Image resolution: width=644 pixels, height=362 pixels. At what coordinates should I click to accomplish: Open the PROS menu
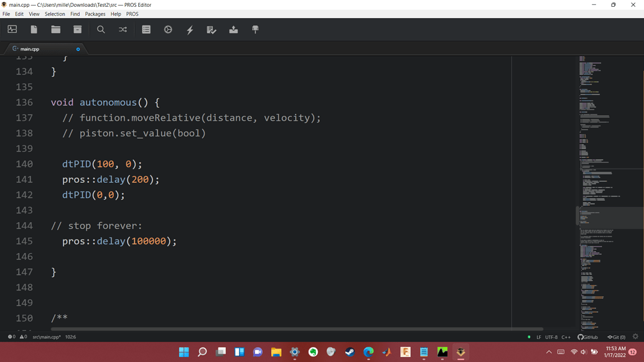(132, 14)
